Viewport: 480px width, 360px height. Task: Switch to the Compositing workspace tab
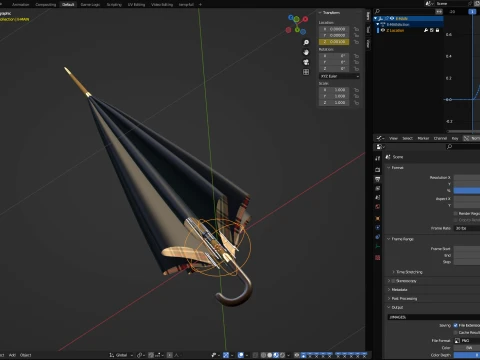[x=46, y=4]
